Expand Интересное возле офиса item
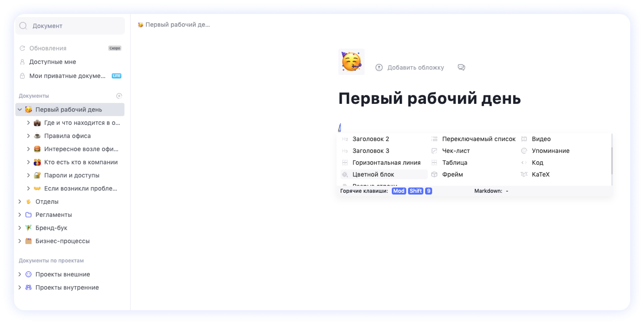This screenshot has width=644, height=324. pos(28,149)
